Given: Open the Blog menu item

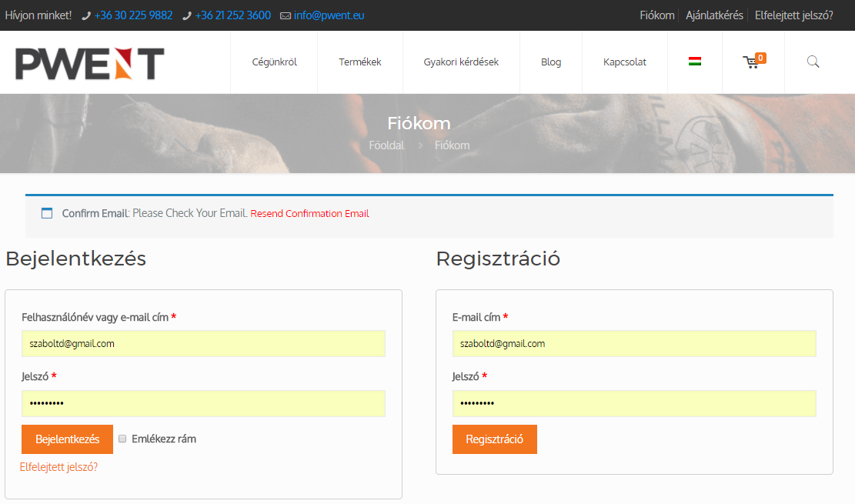Looking at the screenshot, I should pos(550,62).
